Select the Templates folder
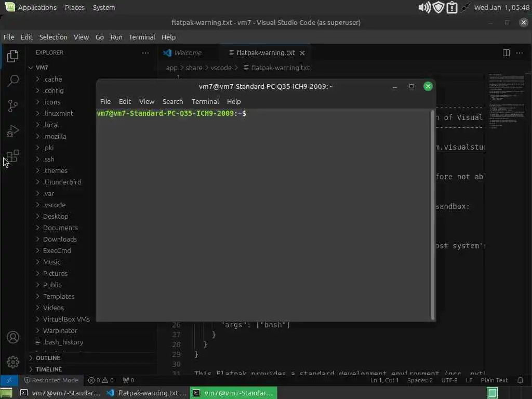The image size is (532, 399). 59,296
